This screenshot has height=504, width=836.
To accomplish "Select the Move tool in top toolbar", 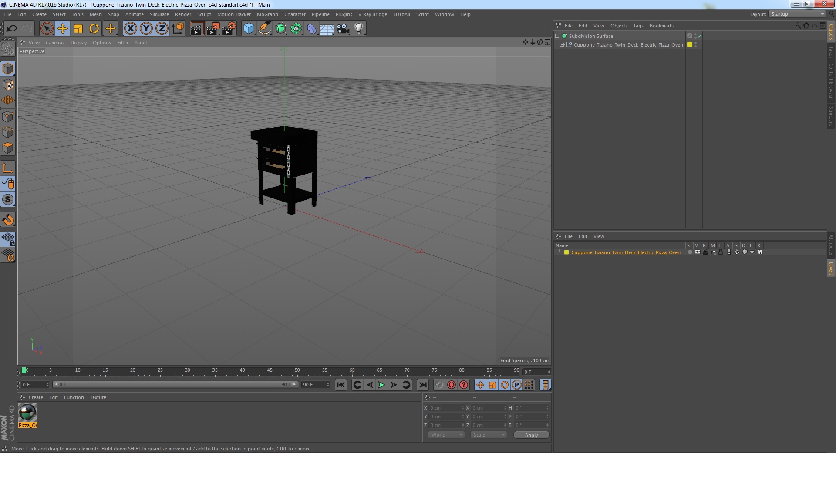I will click(62, 29).
